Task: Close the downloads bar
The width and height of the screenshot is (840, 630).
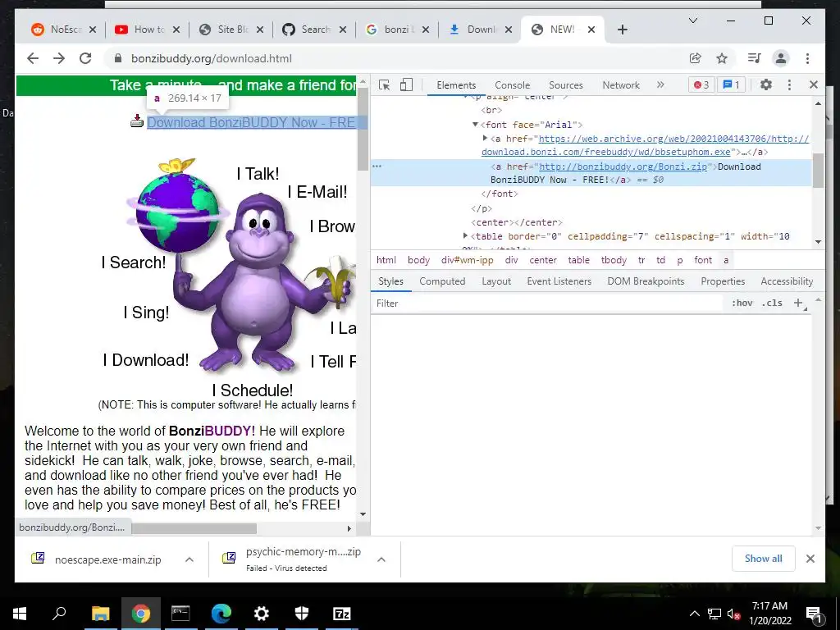Action: pos(810,559)
